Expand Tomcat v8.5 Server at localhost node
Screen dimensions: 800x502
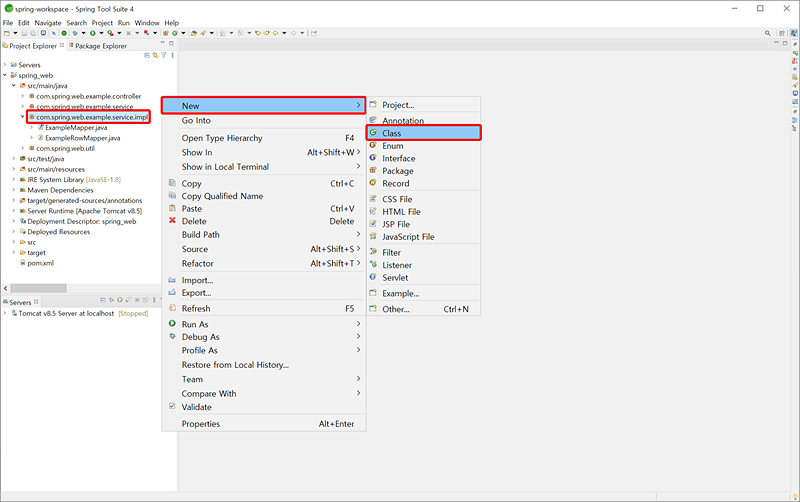coord(5,313)
